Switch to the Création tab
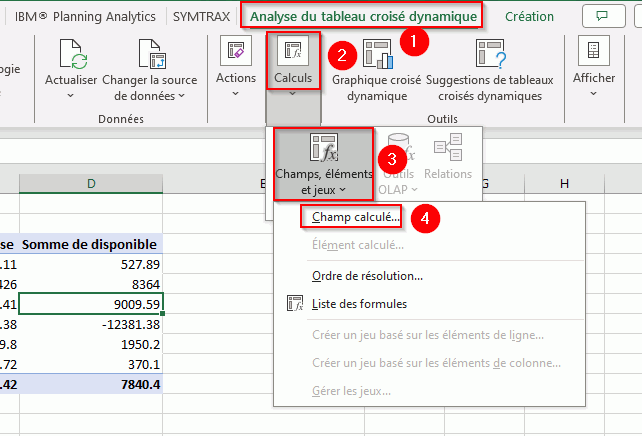Screen dimensions: 642x436 click(x=529, y=16)
